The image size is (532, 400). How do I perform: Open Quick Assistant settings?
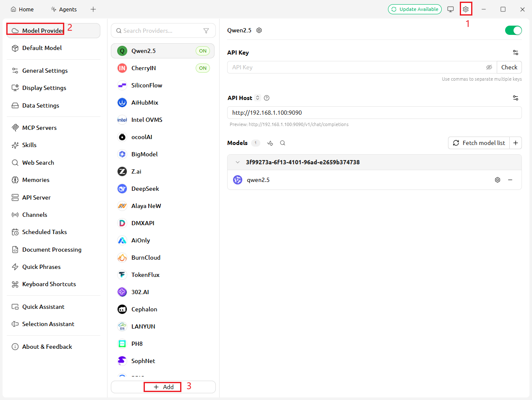(54, 307)
